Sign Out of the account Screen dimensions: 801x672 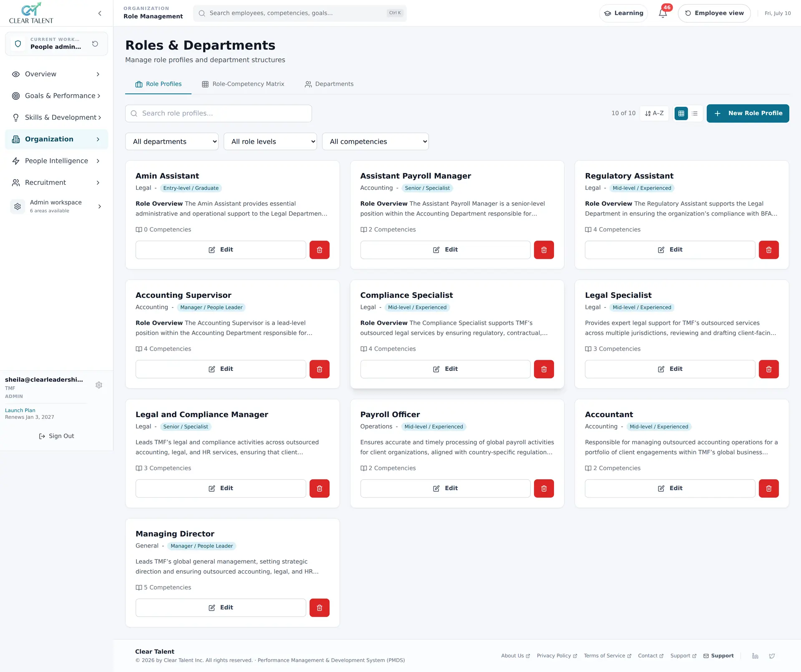pyautogui.click(x=56, y=436)
